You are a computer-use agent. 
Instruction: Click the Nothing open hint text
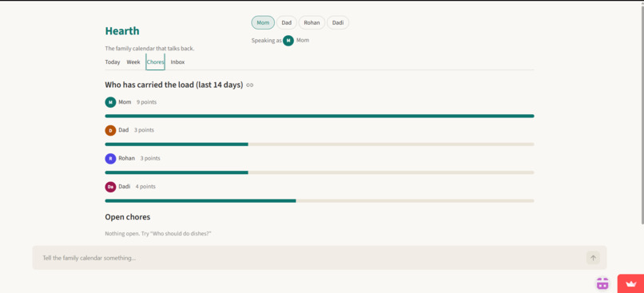click(x=158, y=233)
